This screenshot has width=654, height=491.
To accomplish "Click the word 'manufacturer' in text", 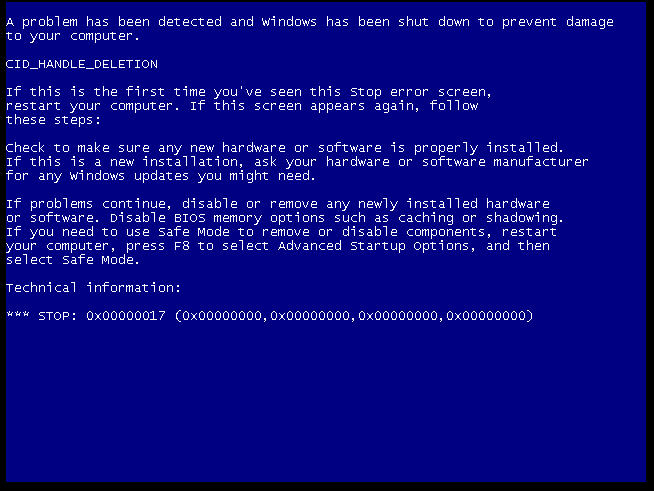I will click(541, 162).
